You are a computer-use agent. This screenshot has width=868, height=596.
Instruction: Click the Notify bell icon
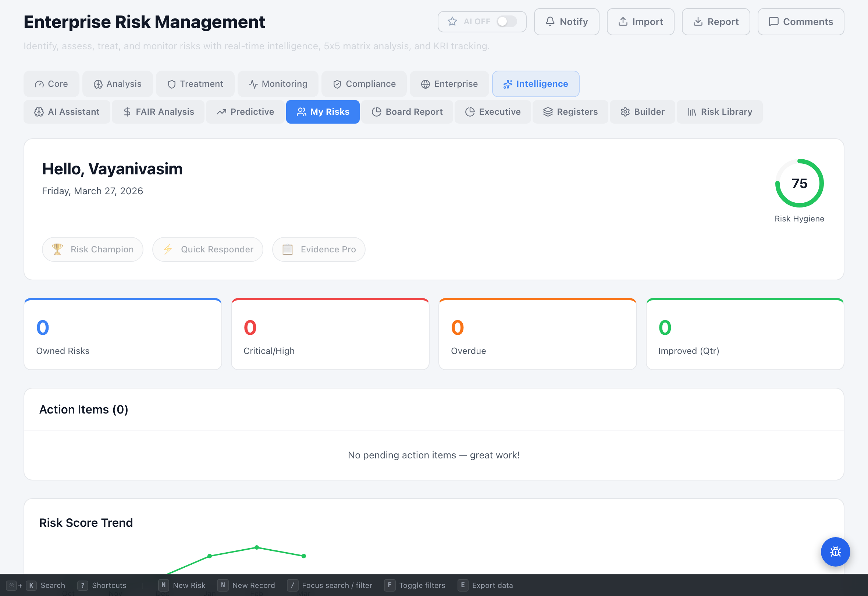550,22
